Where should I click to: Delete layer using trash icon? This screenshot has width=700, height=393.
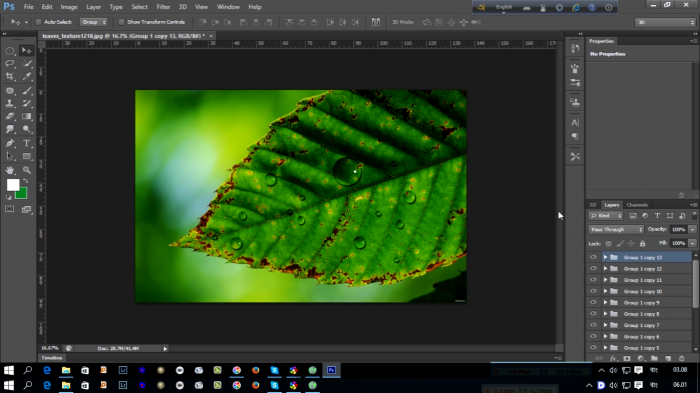[682, 358]
